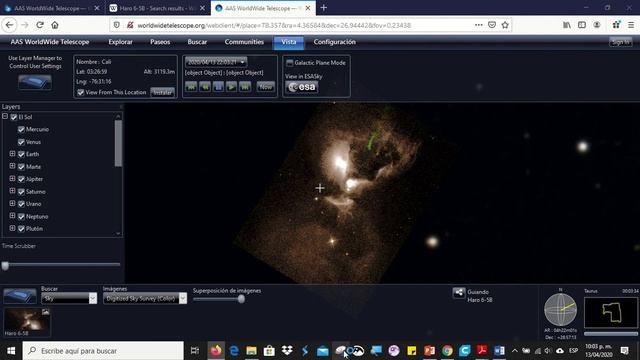Enable Galactic Plane Mode checkbox
Viewport: 640px width, 360px height.
point(289,63)
